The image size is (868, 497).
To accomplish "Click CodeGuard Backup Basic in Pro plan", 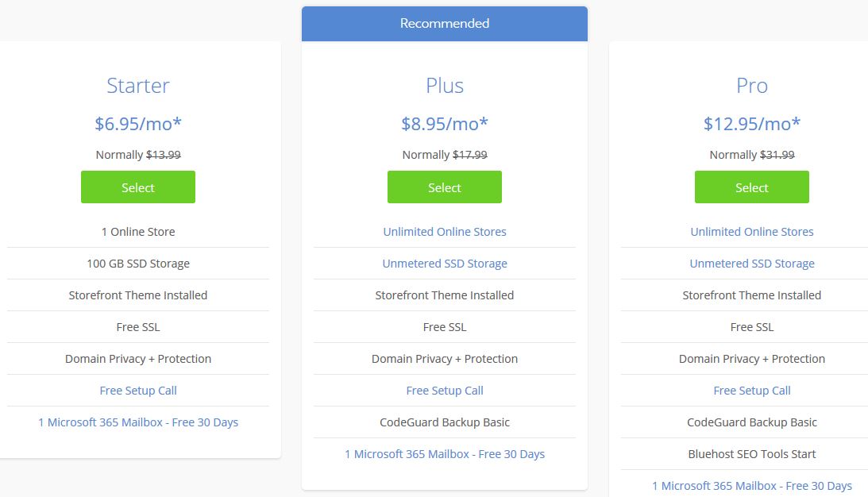I will click(x=752, y=422).
